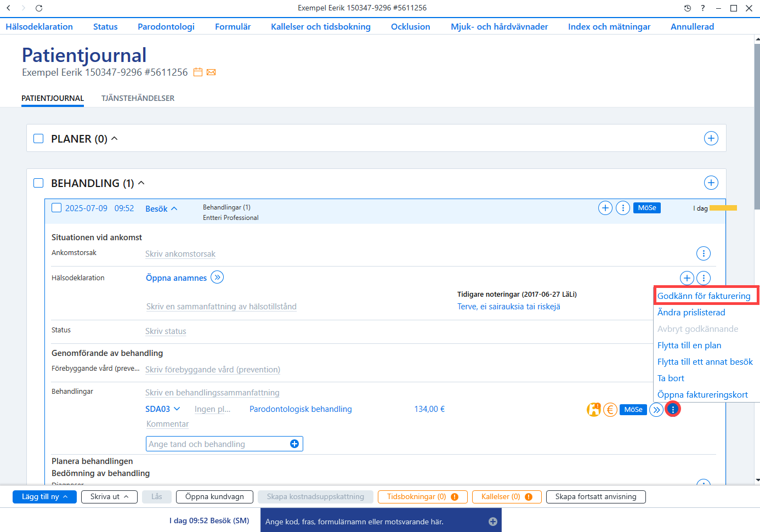Open the Lägg till ny dropdown
760x532 pixels.
45,497
